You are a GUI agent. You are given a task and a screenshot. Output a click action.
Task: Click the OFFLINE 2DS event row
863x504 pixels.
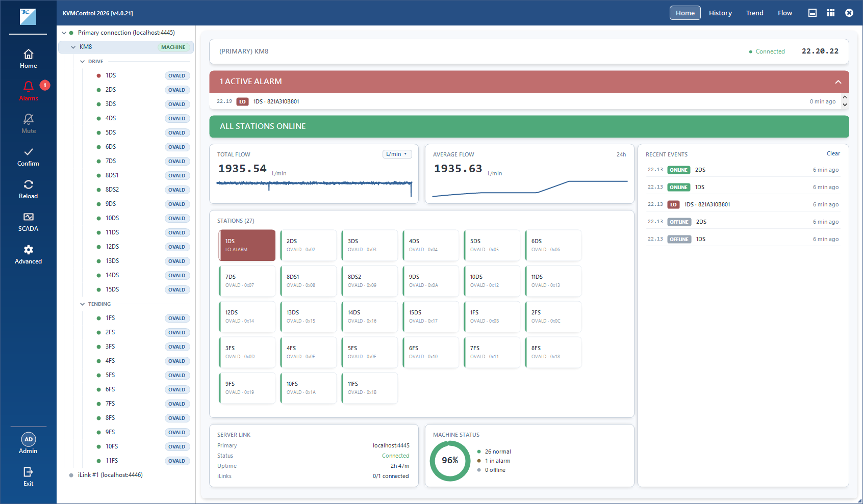tap(743, 222)
